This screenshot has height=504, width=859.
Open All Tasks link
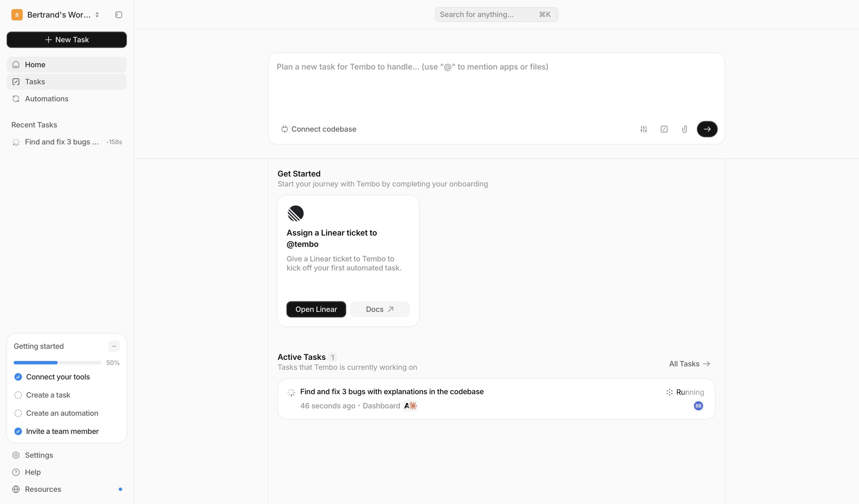pos(689,364)
